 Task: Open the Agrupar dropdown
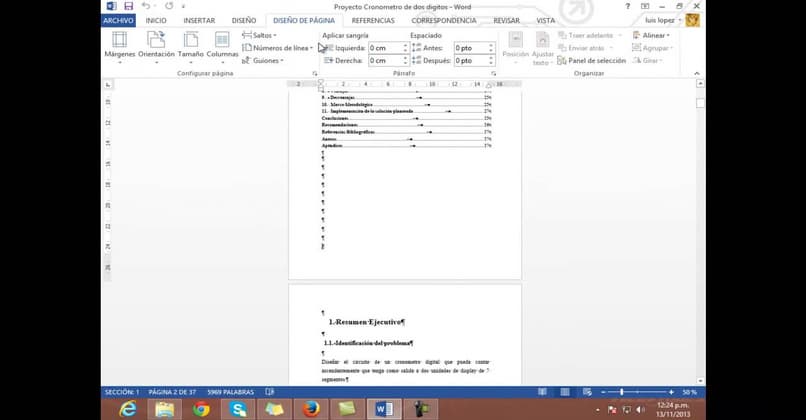click(652, 48)
